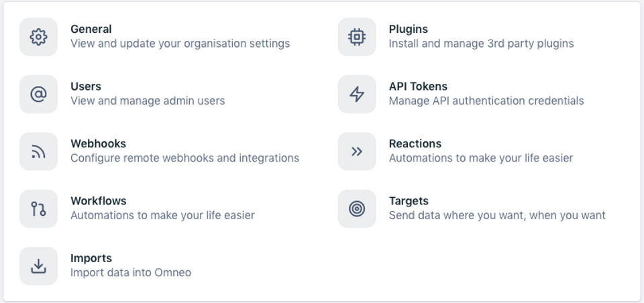Viewport: 644px width, 303px height.
Task: Open the API Tokens heading
Action: coord(418,86)
